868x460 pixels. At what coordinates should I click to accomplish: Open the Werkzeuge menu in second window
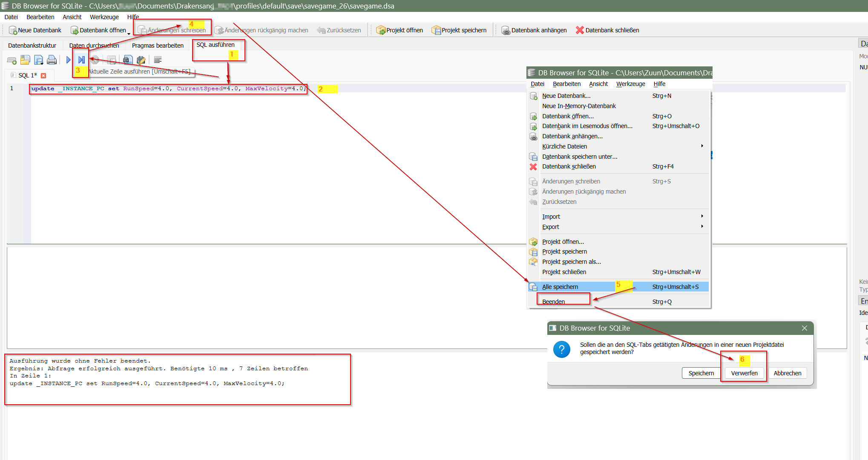631,84
